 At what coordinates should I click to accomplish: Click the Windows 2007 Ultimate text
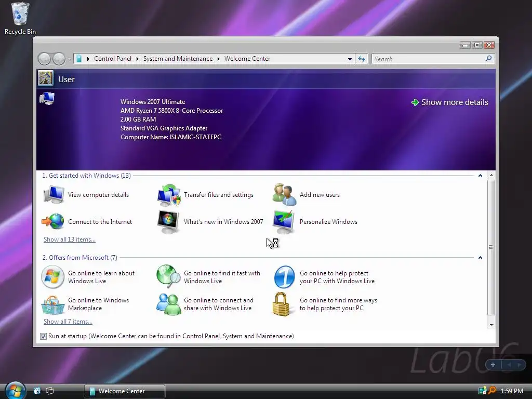(x=153, y=102)
